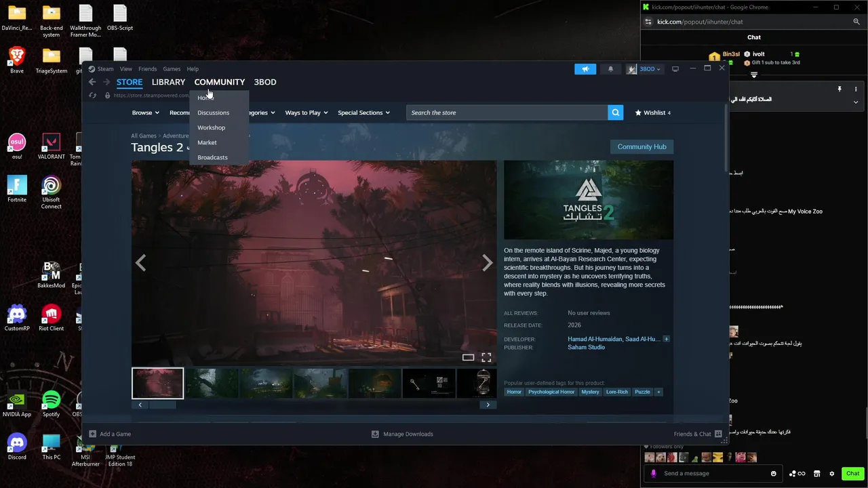The width and height of the screenshot is (868, 488).
Task: Open the 3BOD account dropdown
Action: [x=644, y=69]
